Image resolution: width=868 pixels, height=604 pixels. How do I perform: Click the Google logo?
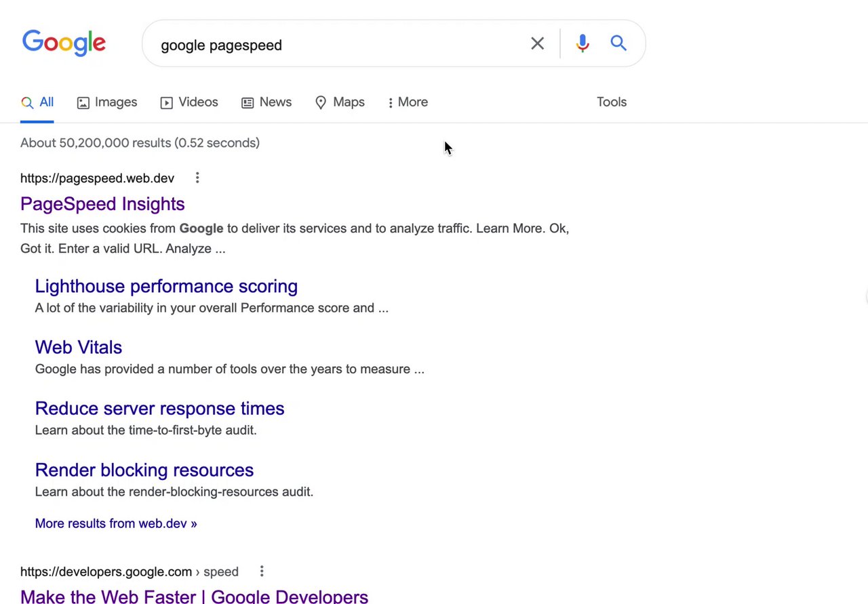coord(64,43)
